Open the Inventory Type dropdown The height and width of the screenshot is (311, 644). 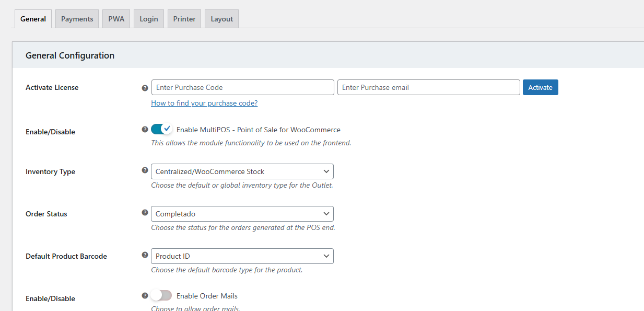pyautogui.click(x=242, y=171)
